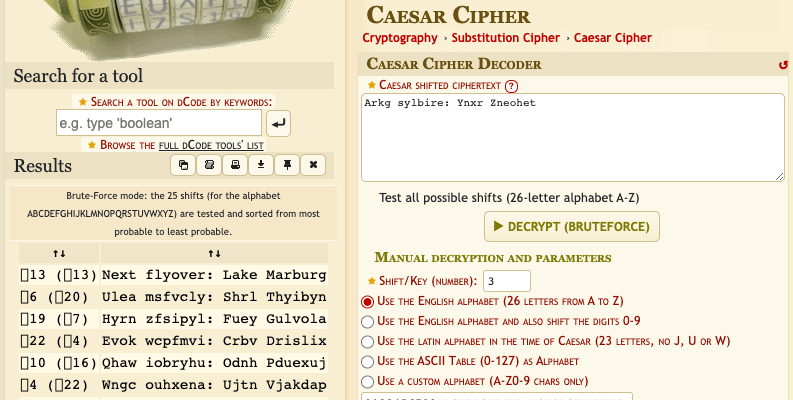Choose 'Use a custom alphabet' radio option
This screenshot has height=400, width=793.
coord(368,381)
